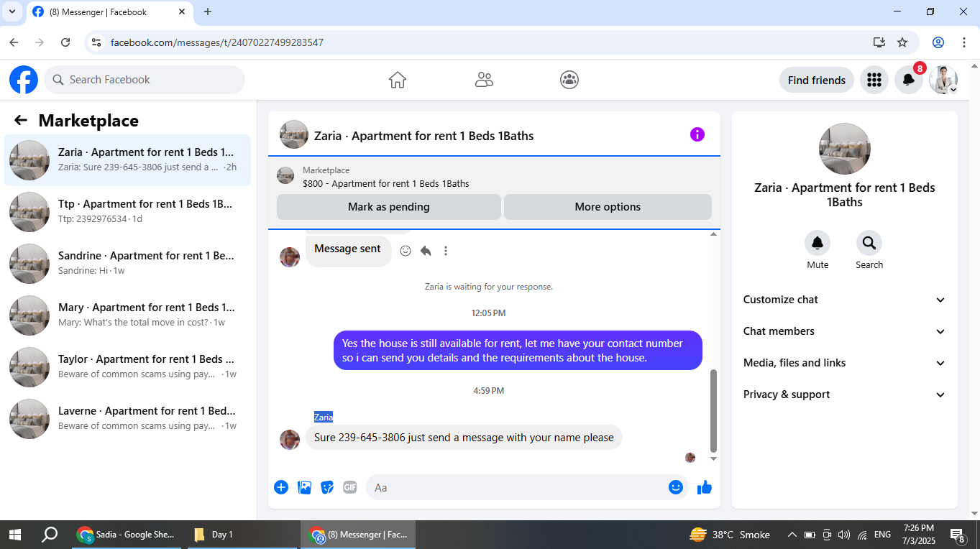Open the Sadia - Google Sheets taskbar window
The height and width of the screenshot is (549, 980).
[x=127, y=535]
